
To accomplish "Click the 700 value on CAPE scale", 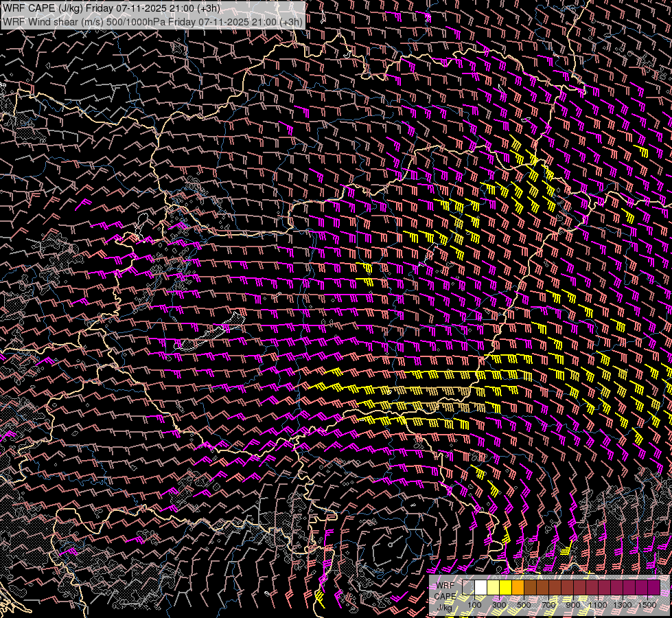I will [548, 605].
